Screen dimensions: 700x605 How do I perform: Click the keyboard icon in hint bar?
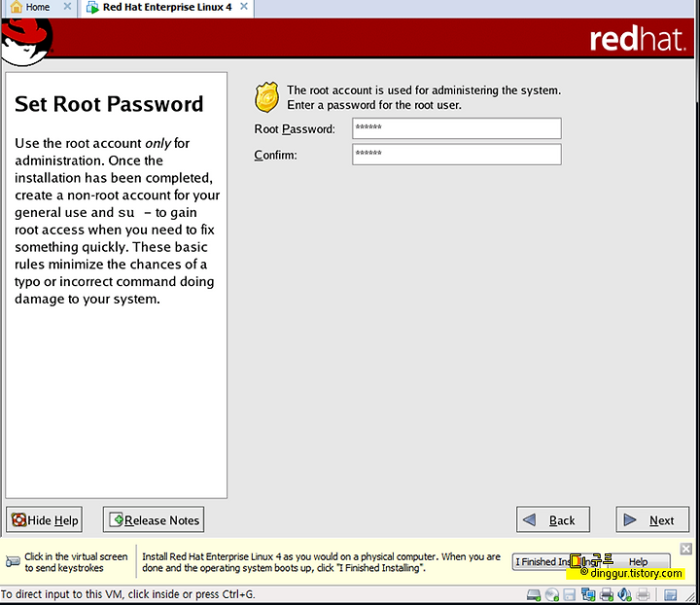pos(13,561)
